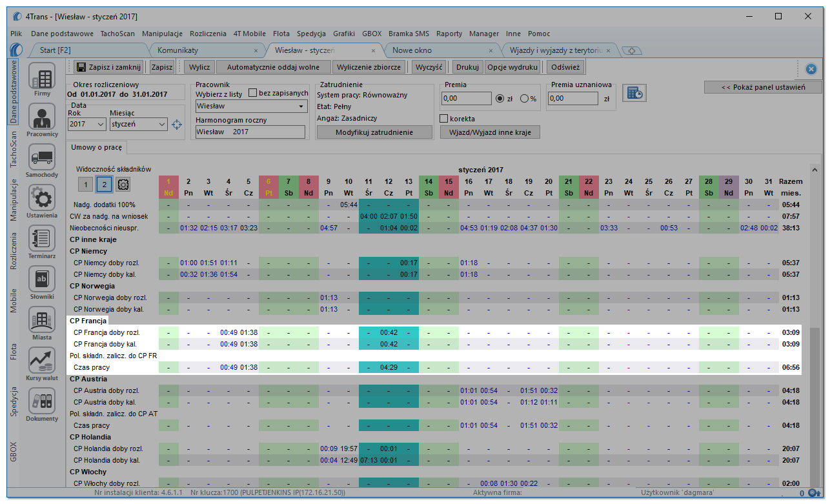Open the Terminarz calendar icon
The height and width of the screenshot is (504, 830).
(42, 239)
